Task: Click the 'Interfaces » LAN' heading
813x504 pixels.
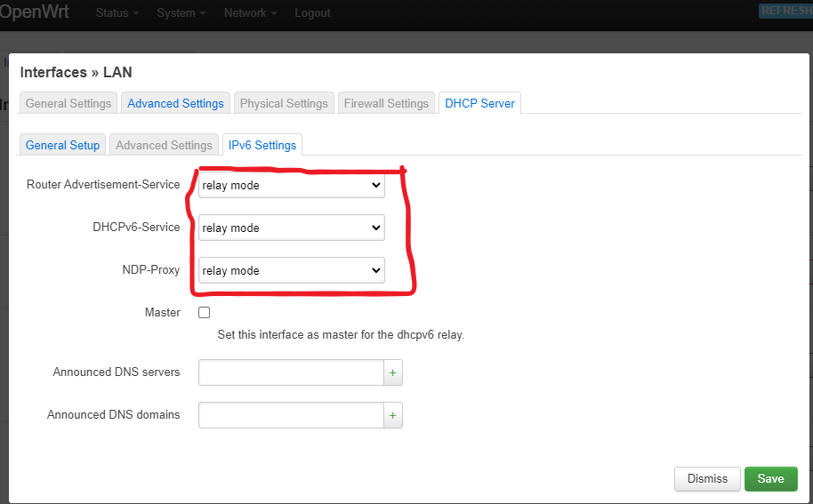Action: point(76,72)
